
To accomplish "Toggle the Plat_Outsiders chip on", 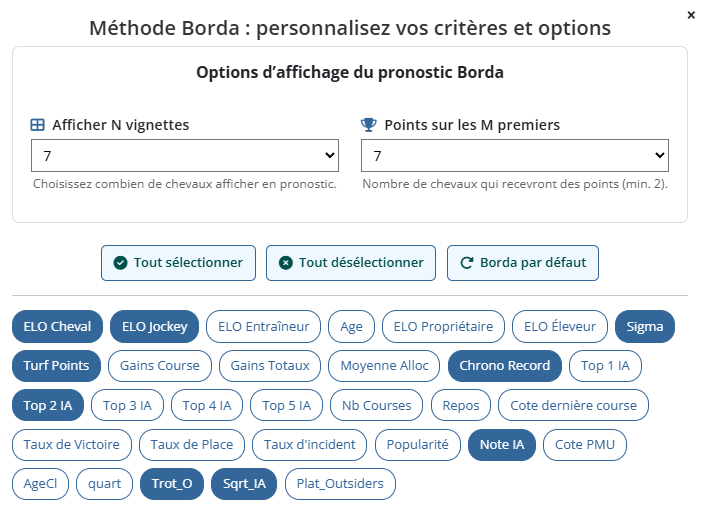I will click(x=341, y=485).
